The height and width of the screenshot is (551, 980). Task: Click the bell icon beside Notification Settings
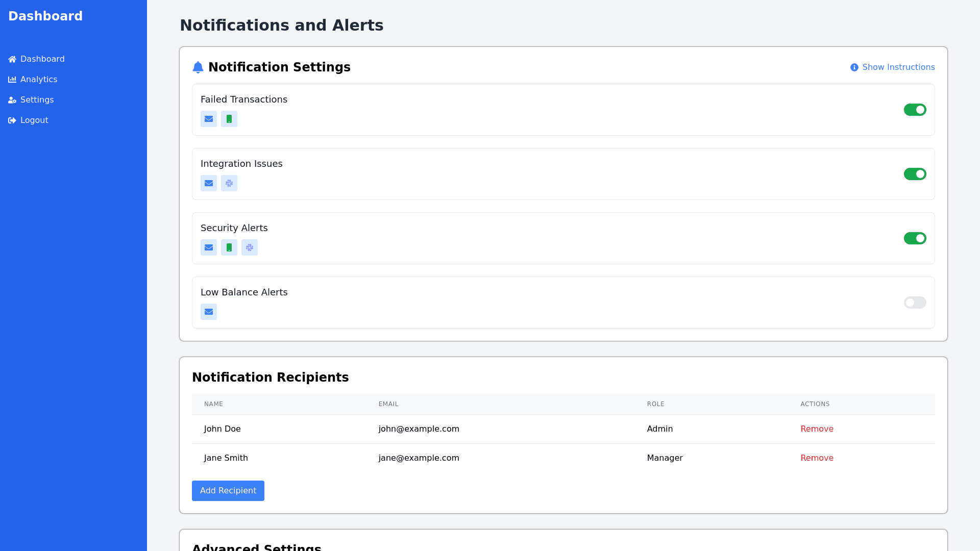pos(198,67)
